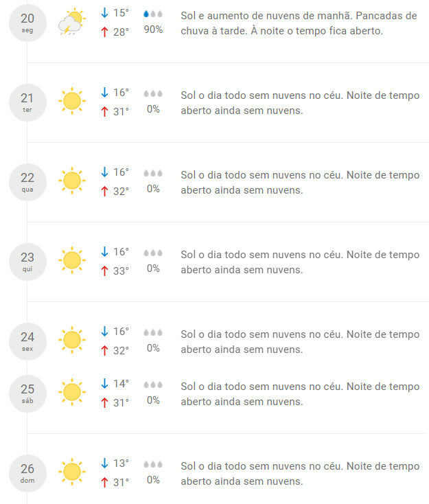Click the sun icon for Wednesday 22

pyautogui.click(x=71, y=181)
